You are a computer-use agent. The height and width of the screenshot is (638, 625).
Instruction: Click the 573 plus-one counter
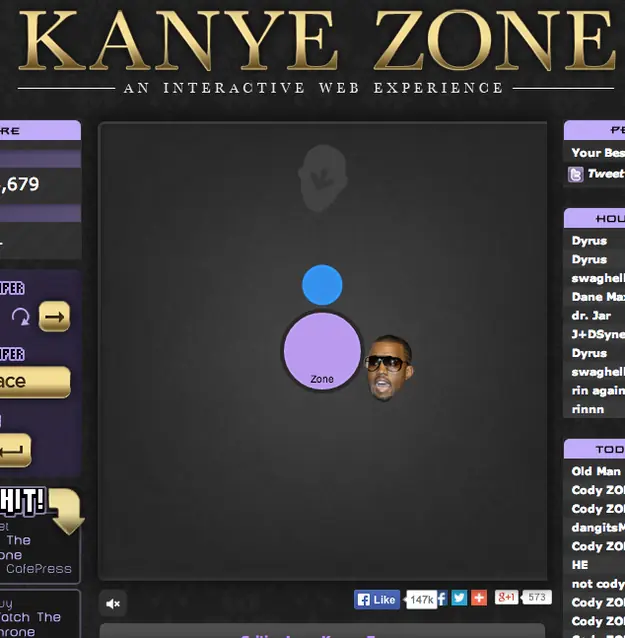(x=537, y=597)
